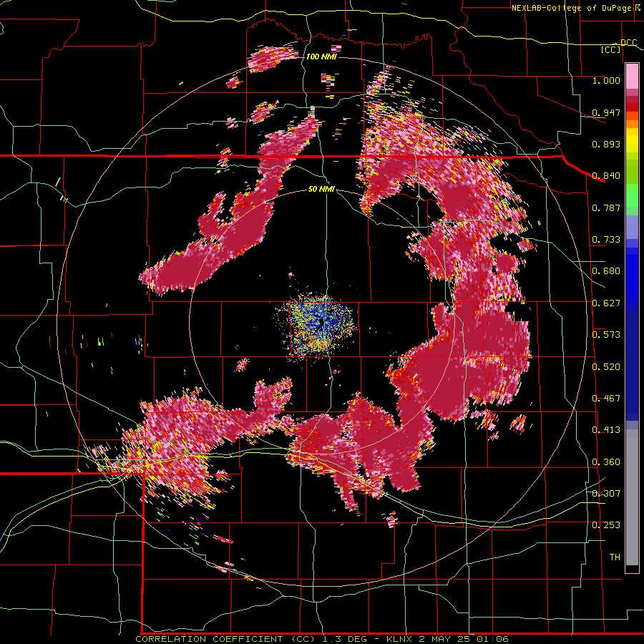
Task: Click the pink top segment of the color bar
Action: [x=632, y=77]
